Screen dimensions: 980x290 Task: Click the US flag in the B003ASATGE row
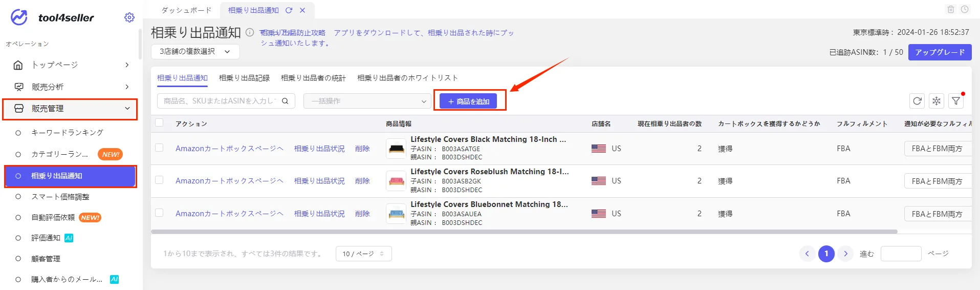[x=599, y=149]
